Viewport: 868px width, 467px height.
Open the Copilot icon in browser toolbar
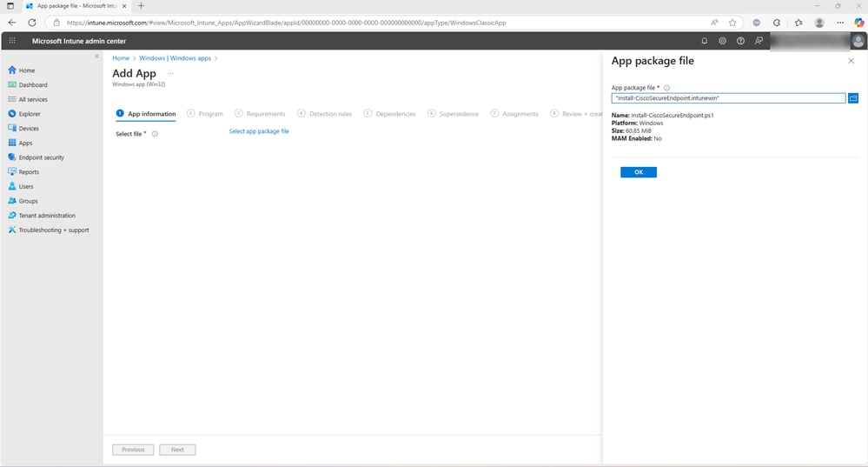click(858, 23)
